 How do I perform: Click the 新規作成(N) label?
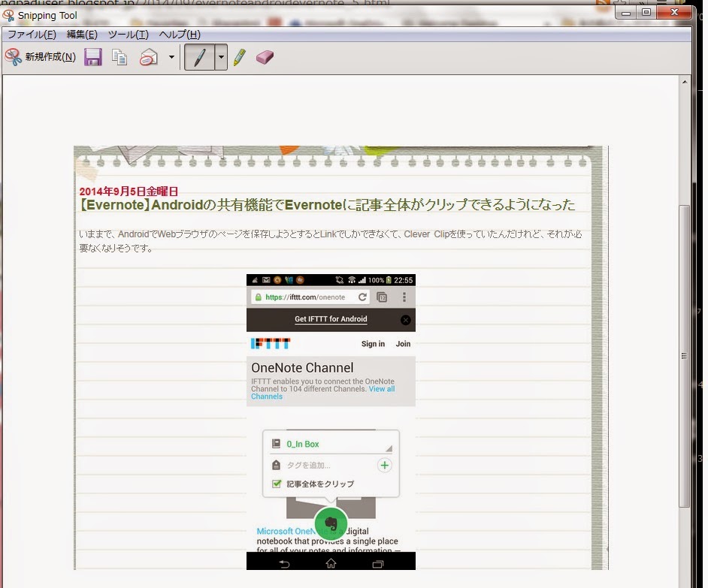click(50, 57)
